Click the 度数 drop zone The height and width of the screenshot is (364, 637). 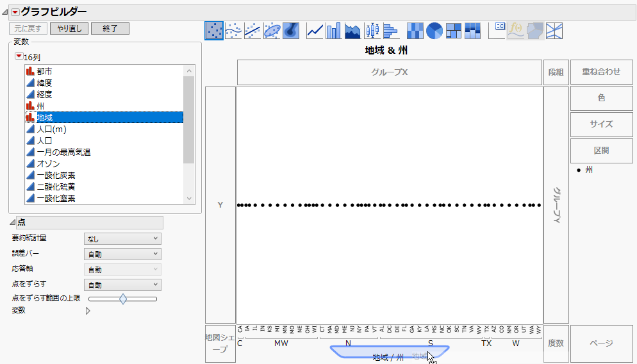pyautogui.click(x=556, y=343)
